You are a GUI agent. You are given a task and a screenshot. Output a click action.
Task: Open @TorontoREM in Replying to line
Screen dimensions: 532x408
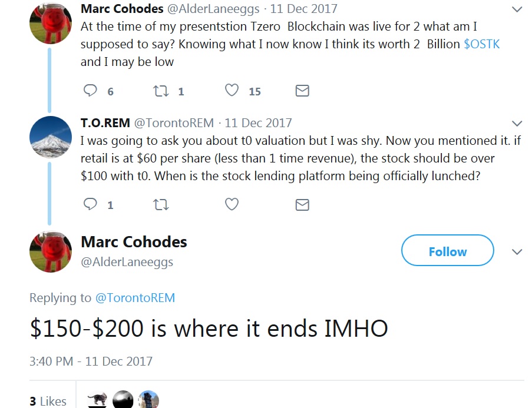point(135,298)
